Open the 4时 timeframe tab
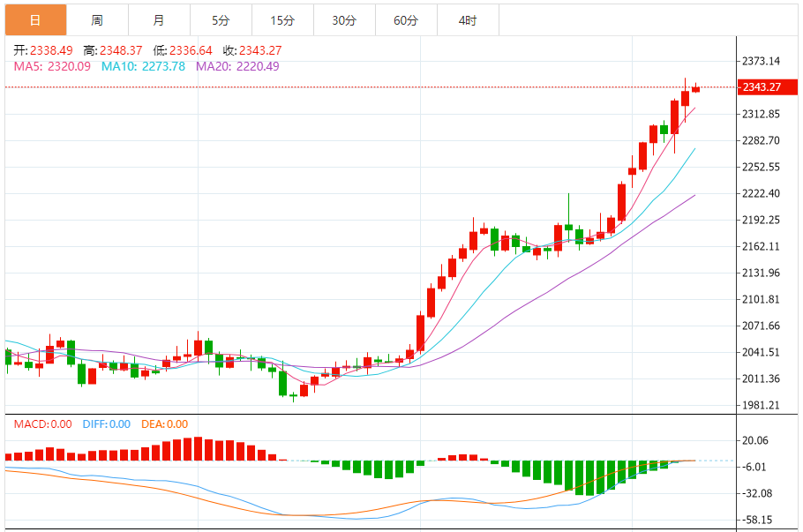The image size is (803, 532). point(468,20)
